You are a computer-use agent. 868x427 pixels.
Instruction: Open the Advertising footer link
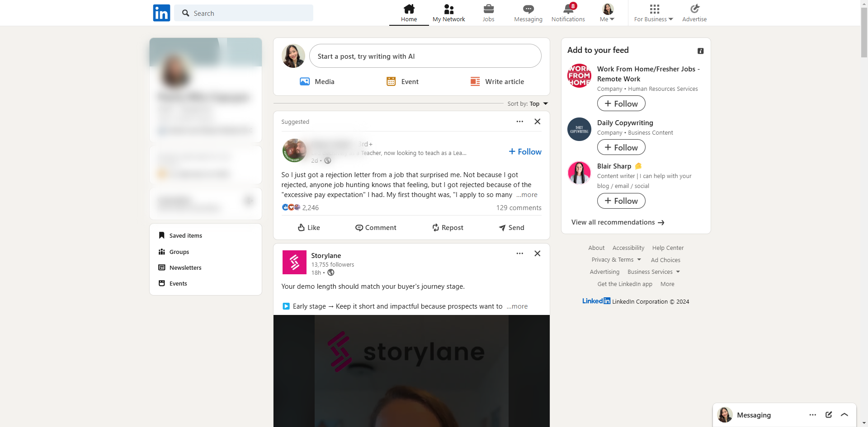tap(604, 272)
